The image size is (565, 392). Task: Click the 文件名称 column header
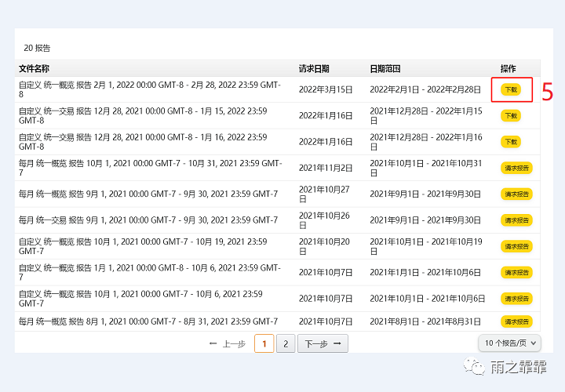pos(34,68)
